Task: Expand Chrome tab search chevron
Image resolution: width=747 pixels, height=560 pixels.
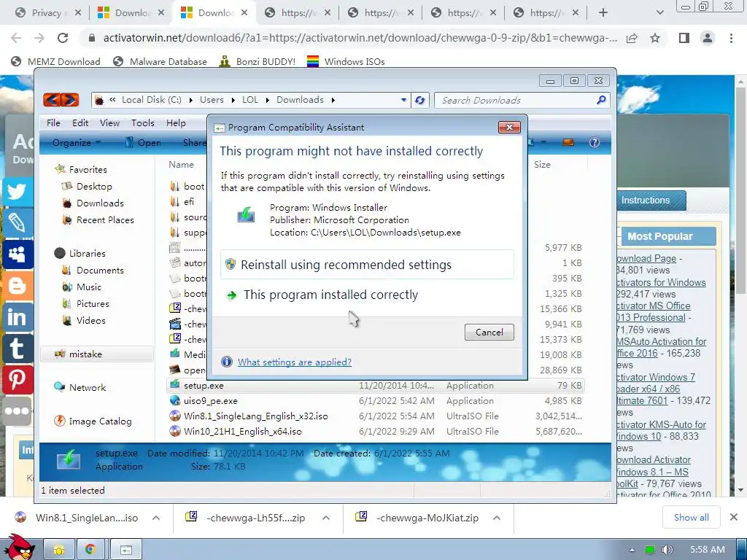Action: (659, 13)
